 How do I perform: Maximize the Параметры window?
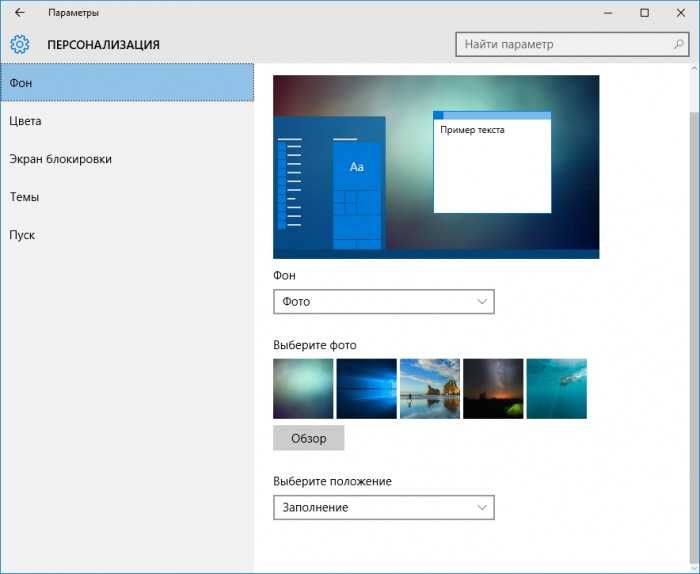click(x=644, y=13)
